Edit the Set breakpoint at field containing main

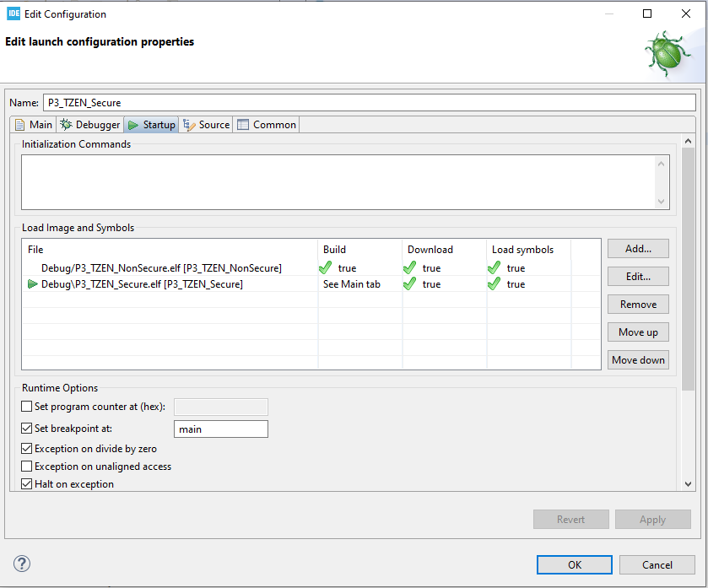(219, 429)
